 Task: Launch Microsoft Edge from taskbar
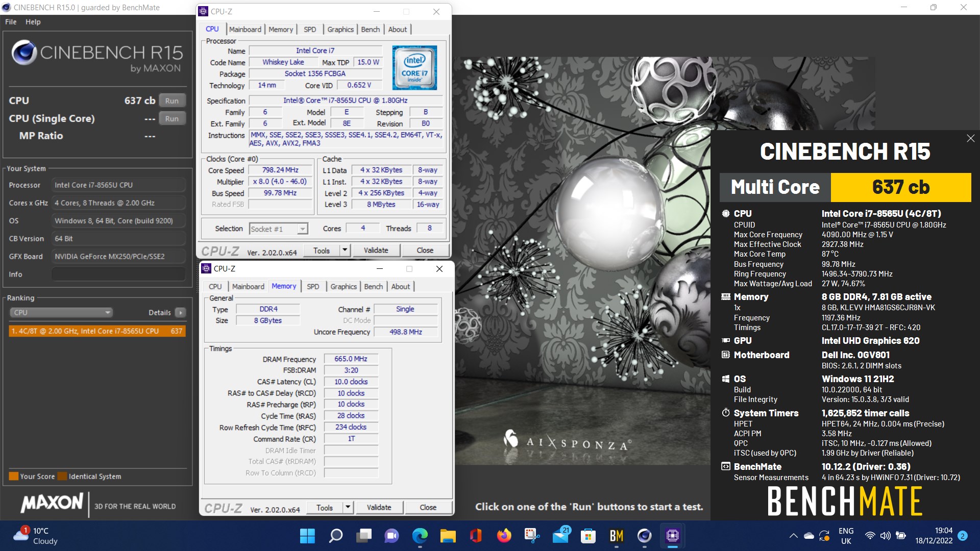click(x=420, y=536)
